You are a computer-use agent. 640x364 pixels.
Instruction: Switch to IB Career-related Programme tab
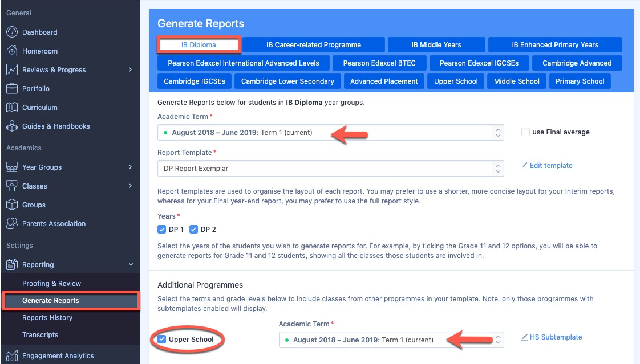(x=314, y=45)
